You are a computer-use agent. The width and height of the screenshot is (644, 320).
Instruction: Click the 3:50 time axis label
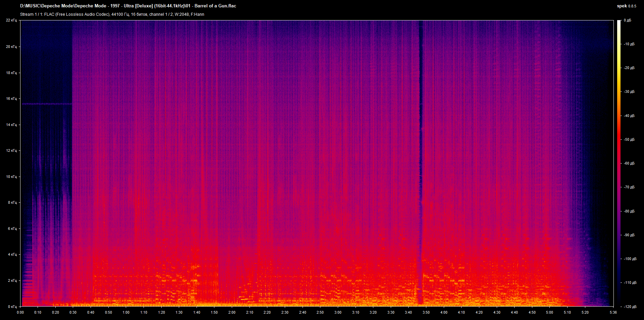click(x=426, y=312)
